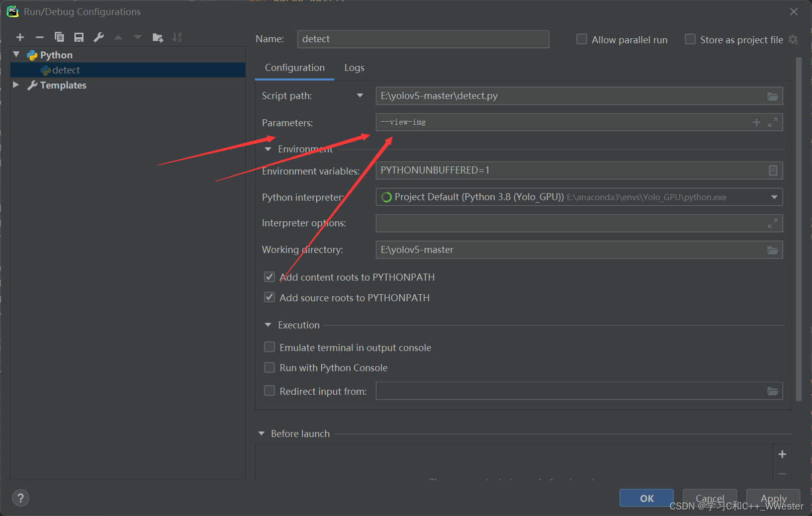This screenshot has height=516, width=812.
Task: Switch to the Logs tab
Action: click(354, 68)
